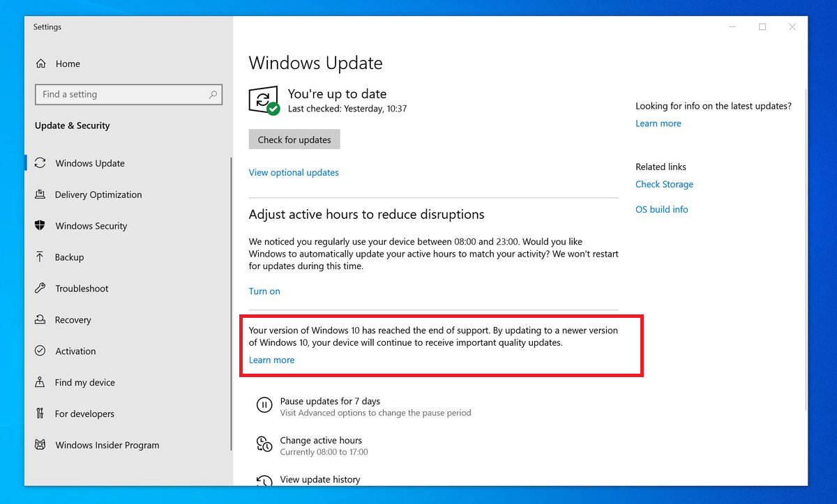
Task: Select the Windows Update sidebar icon
Action: click(41, 163)
